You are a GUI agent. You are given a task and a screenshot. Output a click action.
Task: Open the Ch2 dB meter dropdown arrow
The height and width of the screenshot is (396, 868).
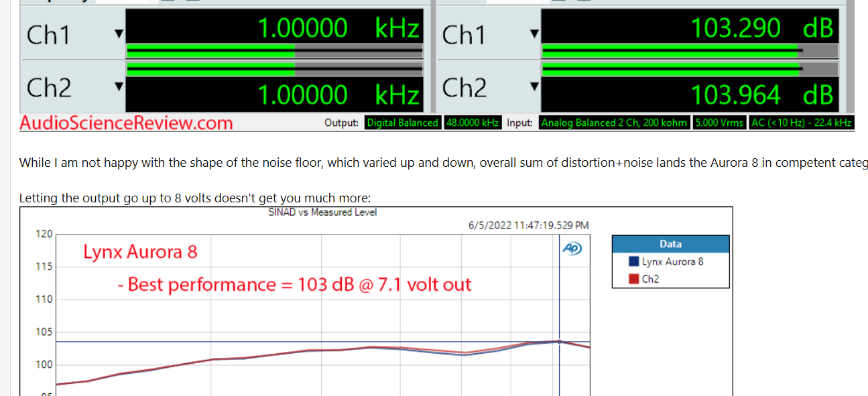pos(534,86)
